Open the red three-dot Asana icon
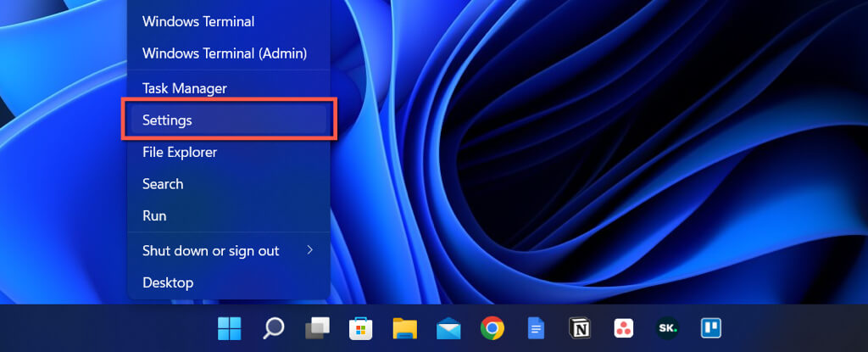 pyautogui.click(x=623, y=328)
